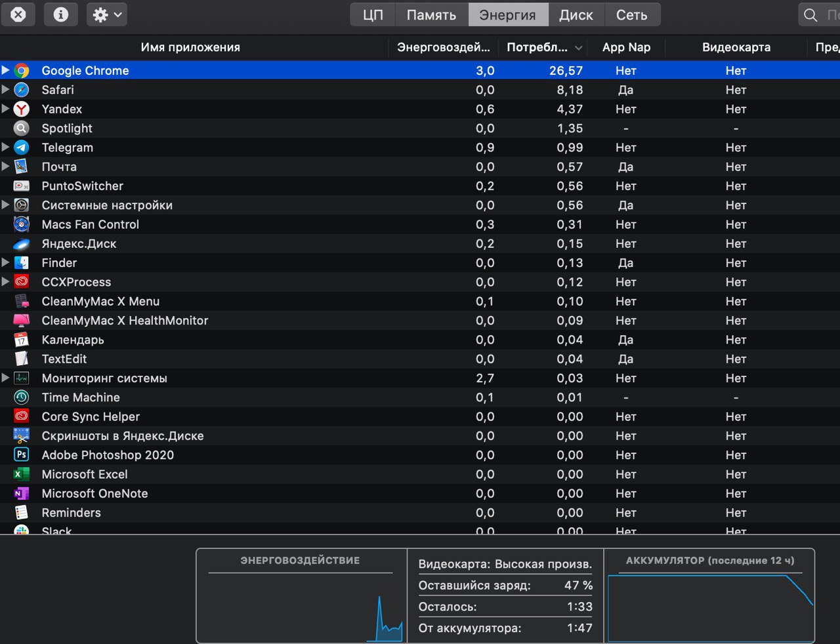Select the Microsoft Excel row name
The image size is (840, 644).
(x=85, y=474)
